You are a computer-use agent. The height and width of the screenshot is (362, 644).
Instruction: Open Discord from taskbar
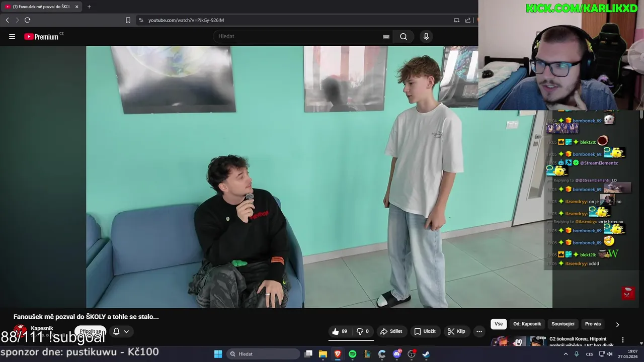[x=397, y=354]
